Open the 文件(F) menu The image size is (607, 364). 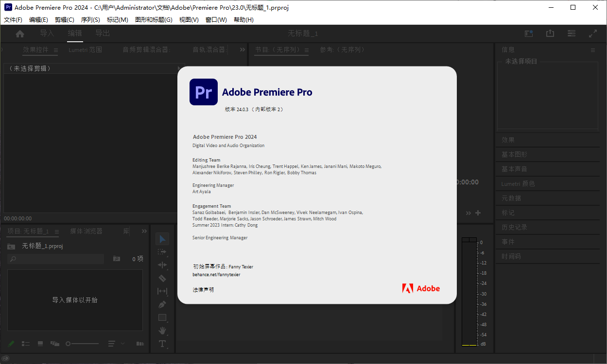[x=13, y=20]
